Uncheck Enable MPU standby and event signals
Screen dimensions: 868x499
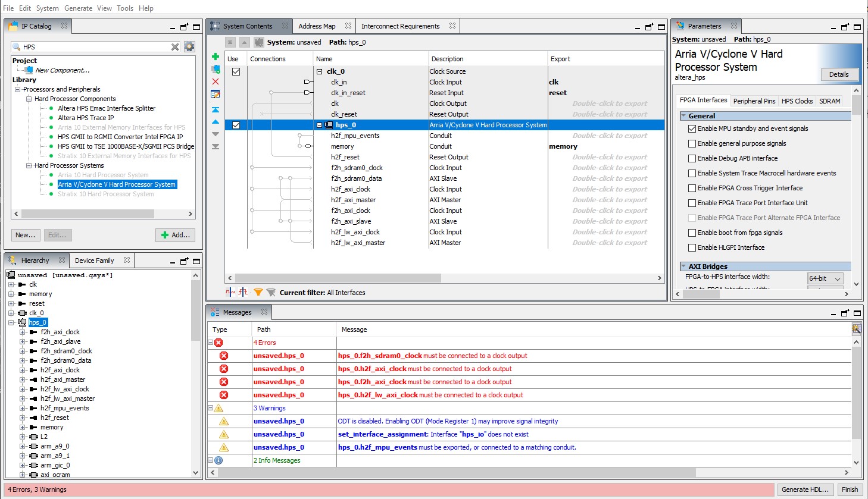[x=692, y=128]
